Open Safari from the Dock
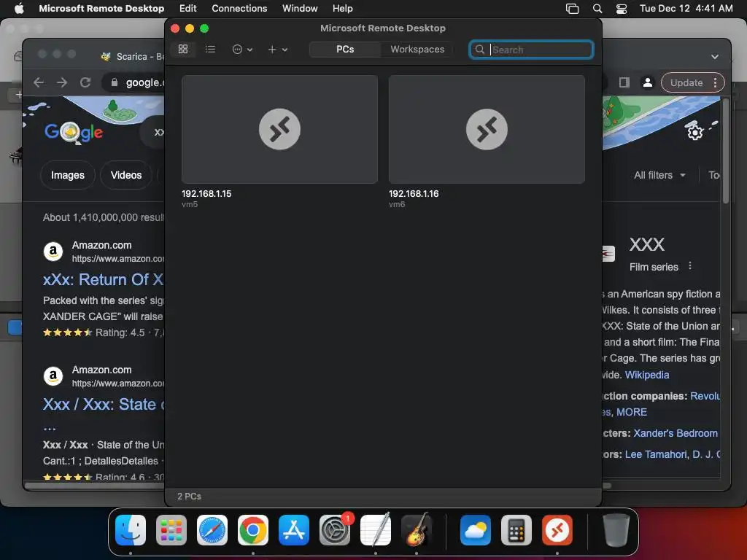Screen dimensions: 747x560 click(x=212, y=530)
